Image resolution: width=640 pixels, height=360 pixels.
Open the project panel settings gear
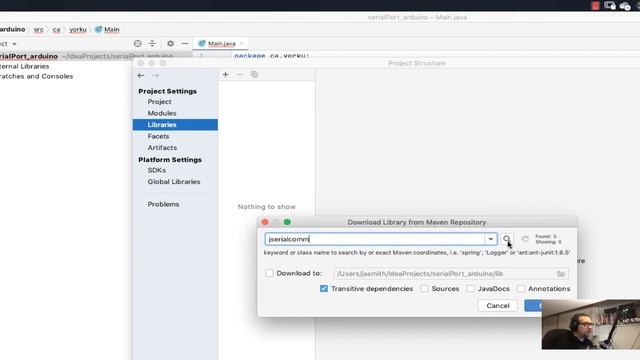171,43
